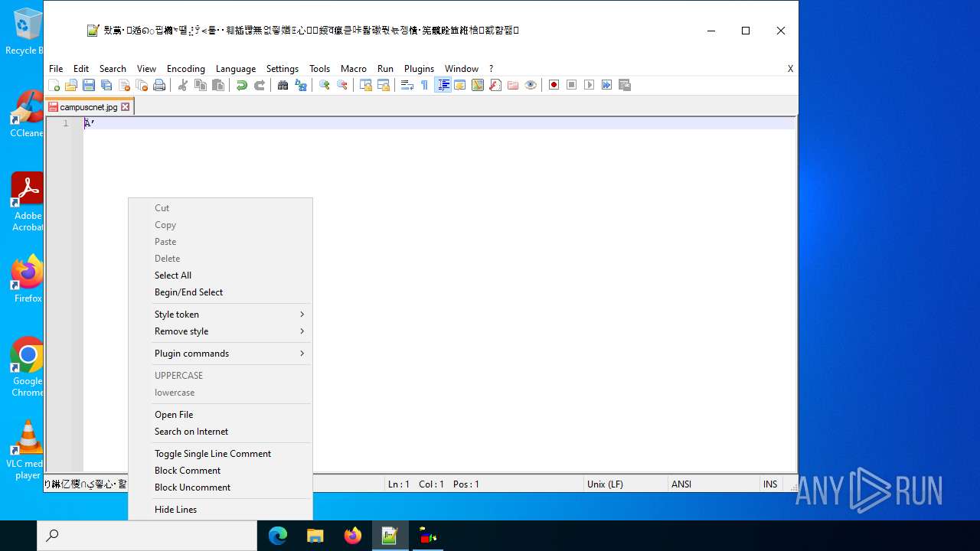Click the Zoom In toolbar icon

click(x=324, y=85)
